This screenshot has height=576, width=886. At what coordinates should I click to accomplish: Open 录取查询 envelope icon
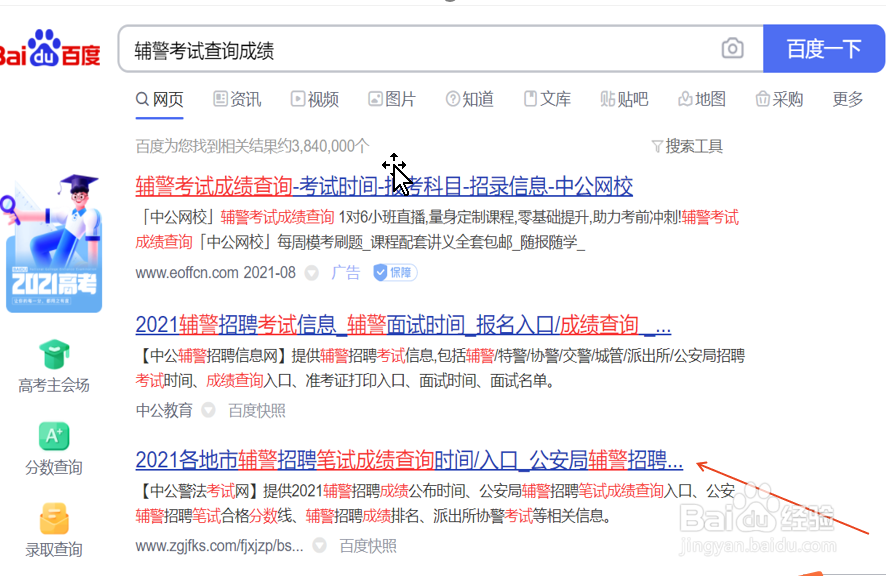pyautogui.click(x=54, y=518)
